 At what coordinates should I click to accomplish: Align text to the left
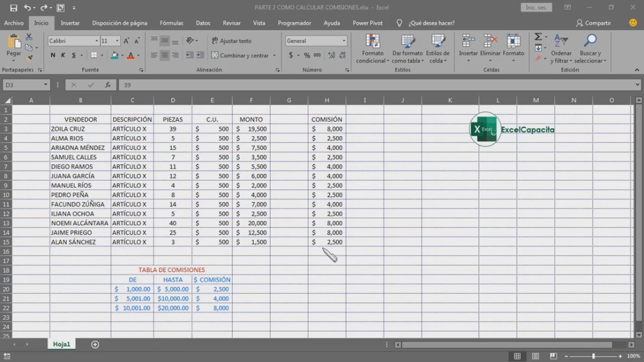[x=154, y=55]
